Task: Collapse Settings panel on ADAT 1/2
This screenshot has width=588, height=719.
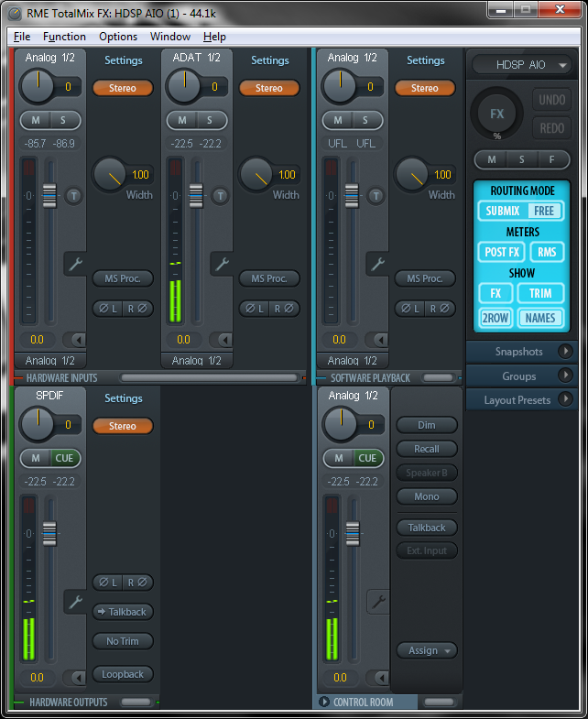Action: point(269,60)
